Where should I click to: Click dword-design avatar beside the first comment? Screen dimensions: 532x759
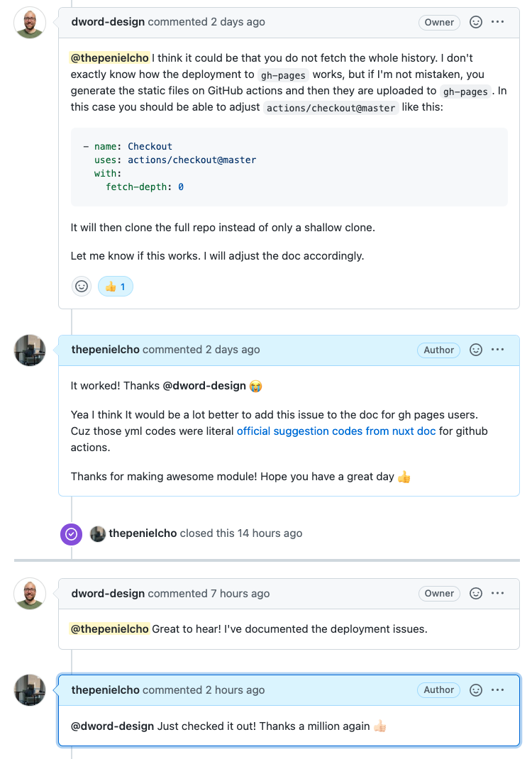pyautogui.click(x=30, y=23)
